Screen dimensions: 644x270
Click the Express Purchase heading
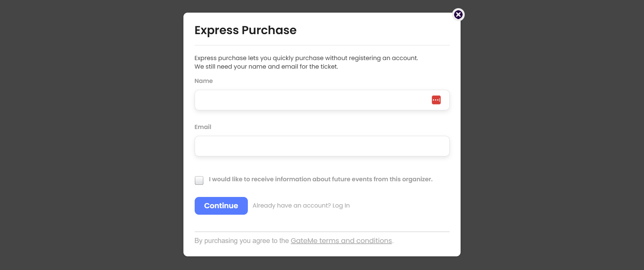[245, 30]
